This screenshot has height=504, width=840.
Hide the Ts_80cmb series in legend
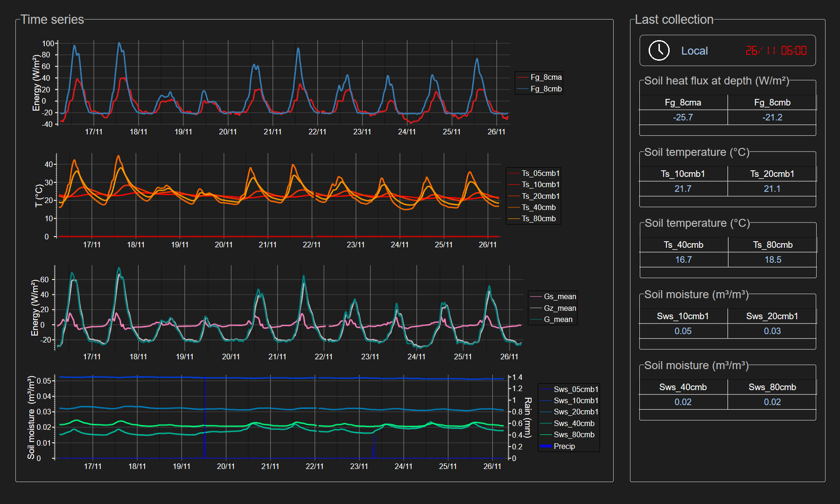pyautogui.click(x=539, y=219)
